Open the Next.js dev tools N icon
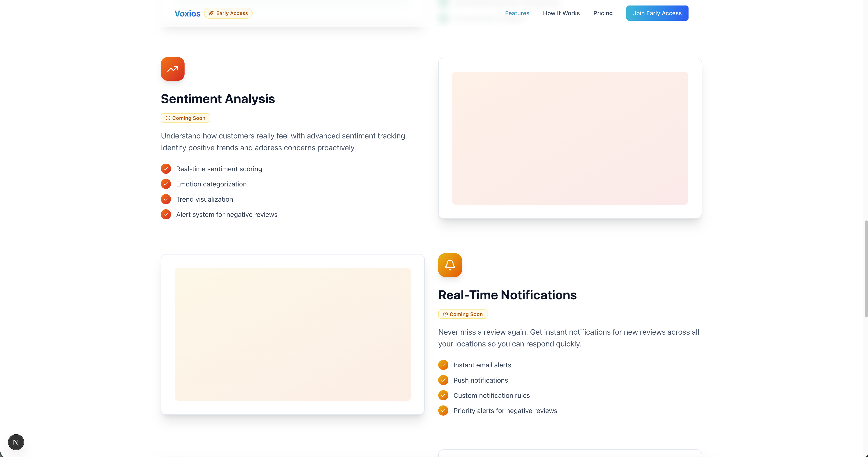Viewport: 868px width, 457px height. 16,442
